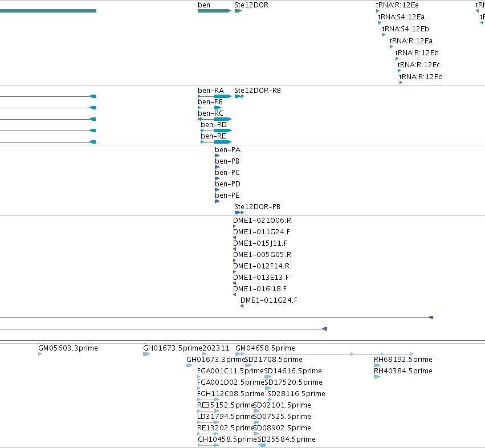Select the ben-RC transcript label
This screenshot has width=485, height=448.
(x=210, y=113)
